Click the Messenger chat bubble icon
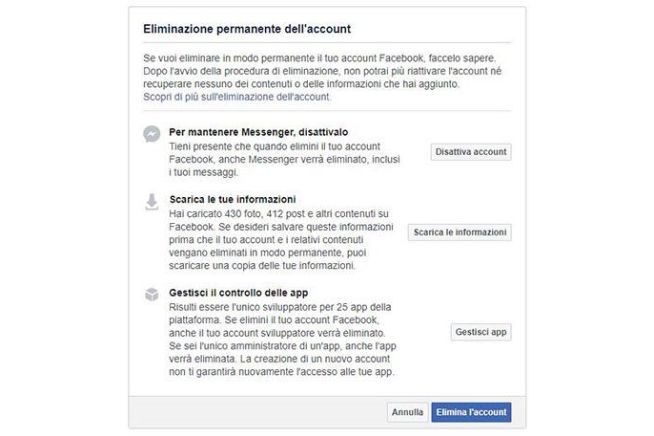This screenshot has height=436, width=654. tap(152, 134)
